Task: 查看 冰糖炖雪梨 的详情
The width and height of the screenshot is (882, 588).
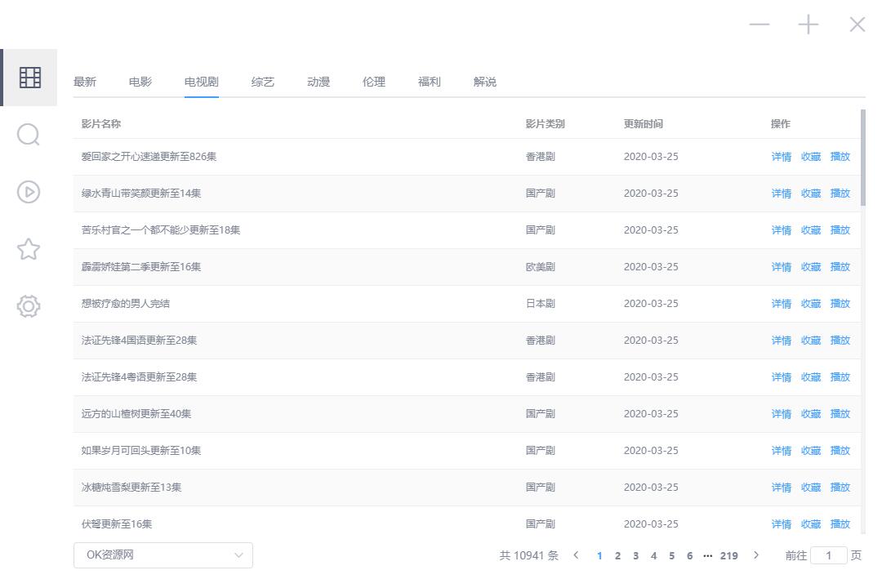Action: pos(780,487)
